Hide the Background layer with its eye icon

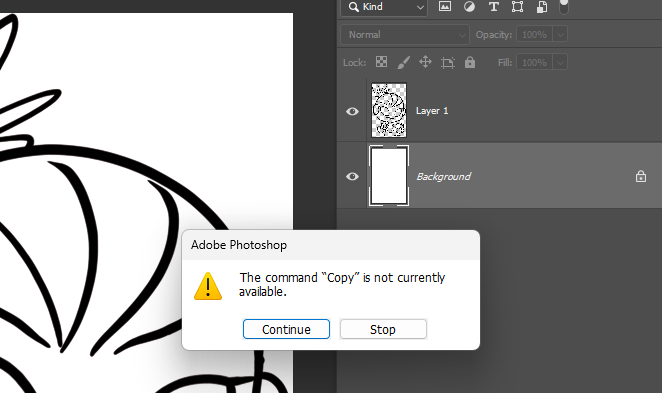[352, 176]
